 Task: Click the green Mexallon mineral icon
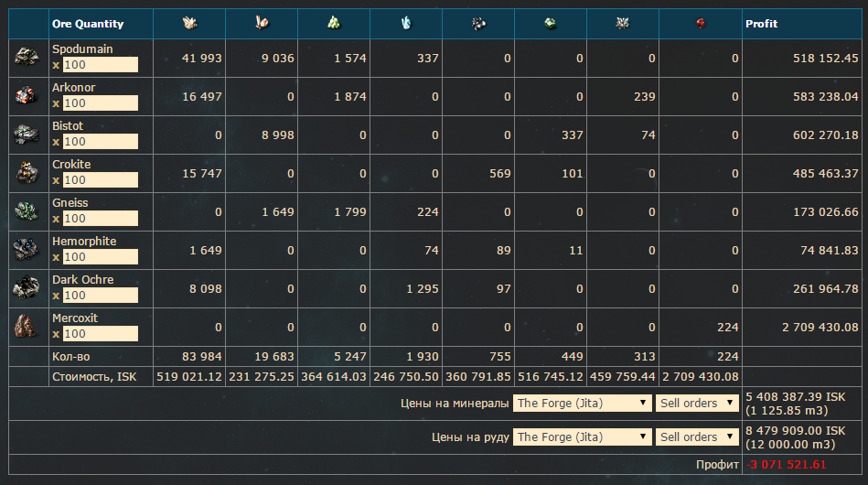tap(334, 23)
